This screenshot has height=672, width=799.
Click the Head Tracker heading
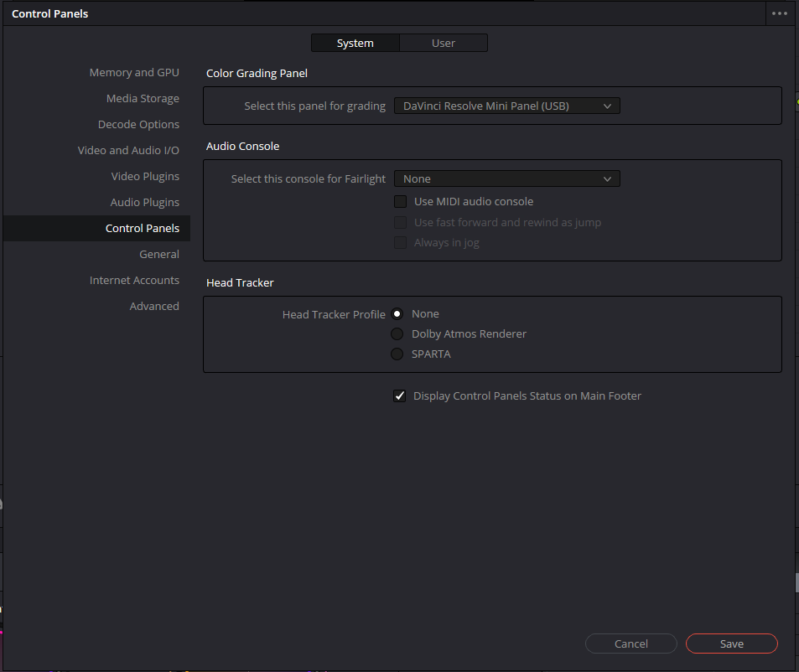pyautogui.click(x=240, y=282)
